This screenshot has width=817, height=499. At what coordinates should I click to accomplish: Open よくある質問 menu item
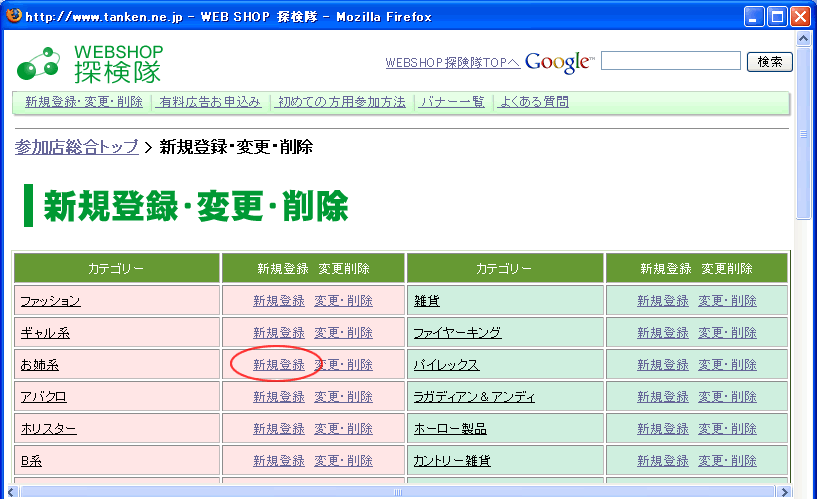pyautogui.click(x=535, y=102)
